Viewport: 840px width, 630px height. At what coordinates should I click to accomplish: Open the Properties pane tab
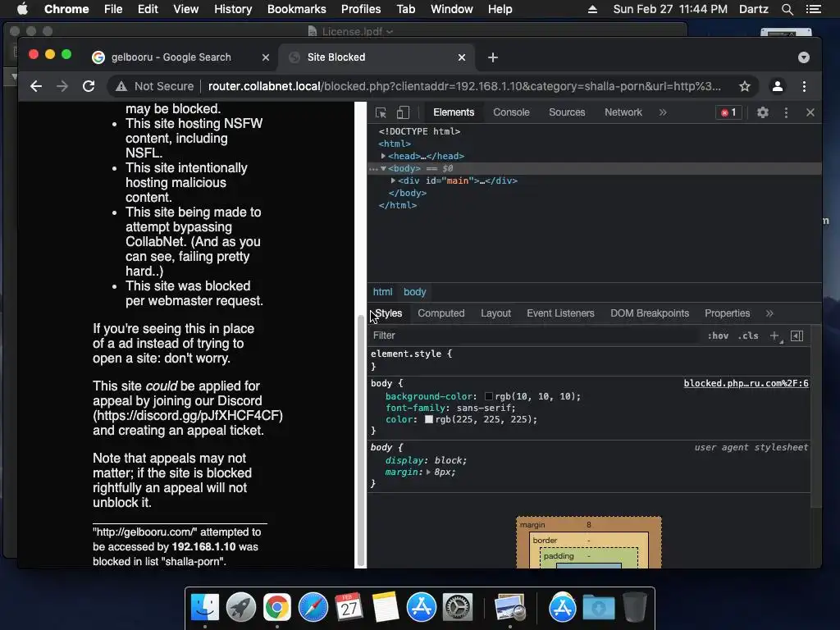tap(727, 313)
